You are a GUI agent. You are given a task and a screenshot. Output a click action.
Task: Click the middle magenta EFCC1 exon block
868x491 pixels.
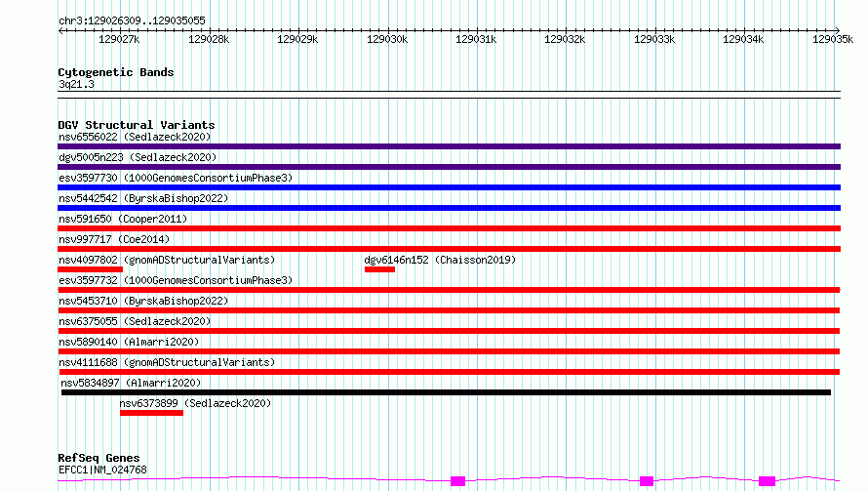[647, 481]
